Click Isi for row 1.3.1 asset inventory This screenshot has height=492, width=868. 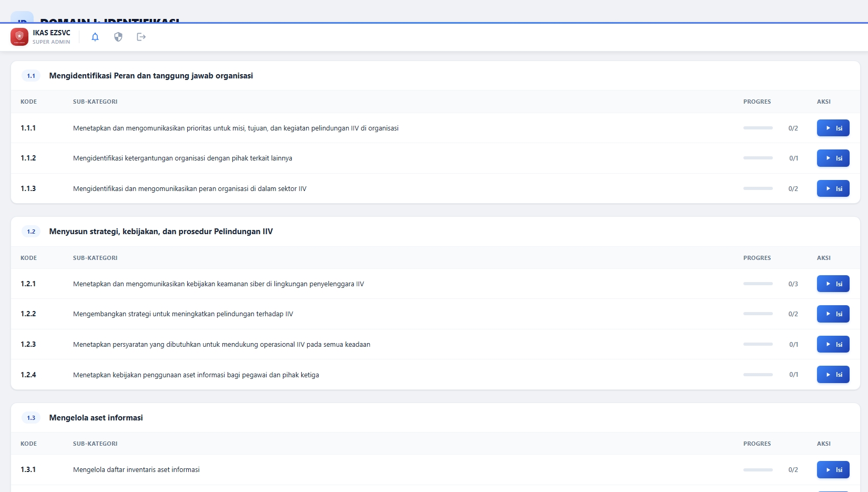click(833, 469)
